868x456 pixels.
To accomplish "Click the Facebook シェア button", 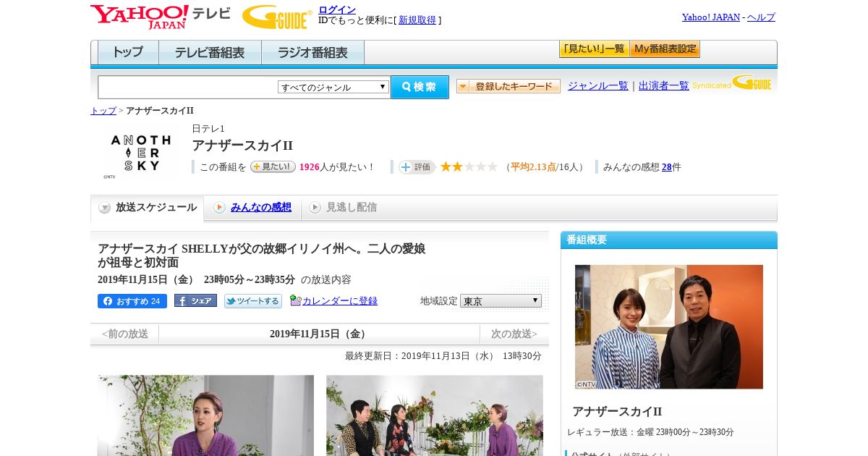I will coord(195,300).
